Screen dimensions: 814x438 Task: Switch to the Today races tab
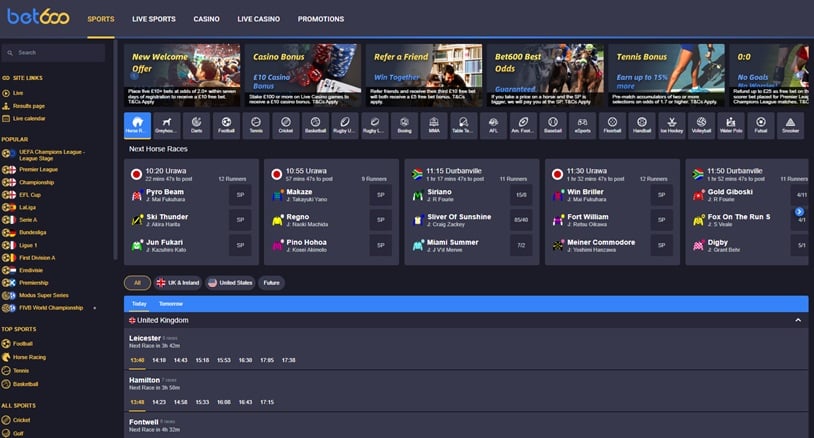[x=139, y=304]
